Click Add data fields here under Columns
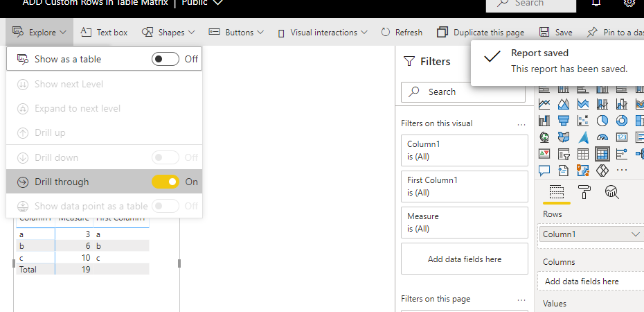This screenshot has height=312, width=644. tap(590, 281)
